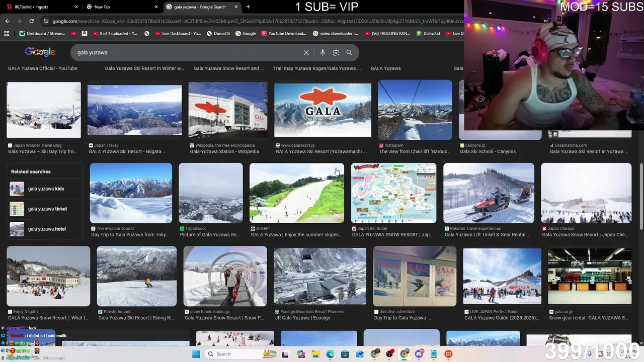The width and height of the screenshot is (644, 362).
Task: Submit search with the magnifier icon
Action: tap(349, 52)
